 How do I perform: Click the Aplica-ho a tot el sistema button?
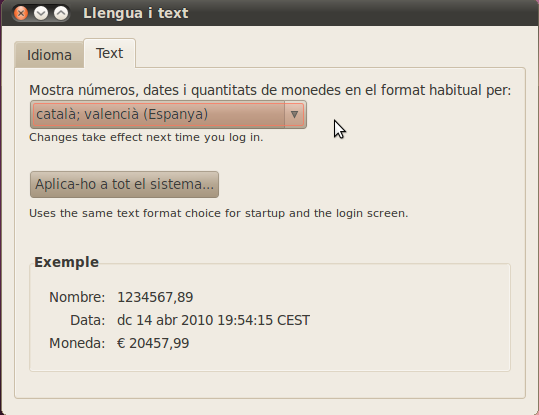124,185
